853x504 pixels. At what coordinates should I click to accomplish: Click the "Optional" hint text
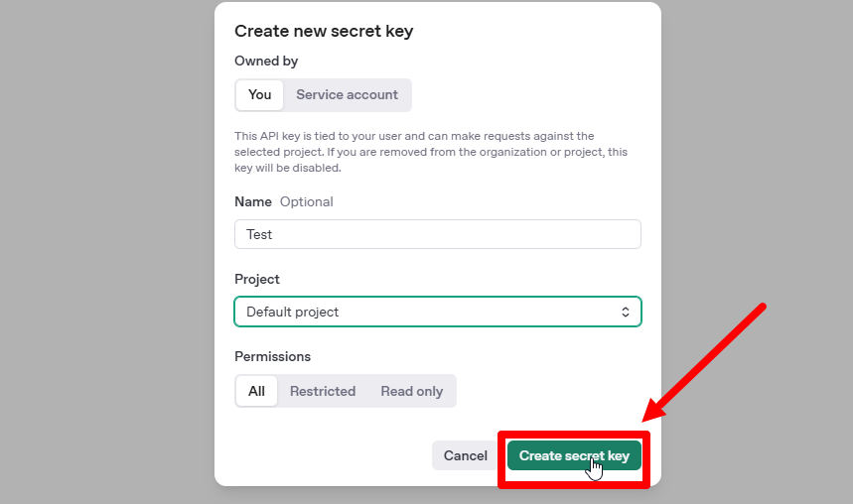[x=307, y=201]
